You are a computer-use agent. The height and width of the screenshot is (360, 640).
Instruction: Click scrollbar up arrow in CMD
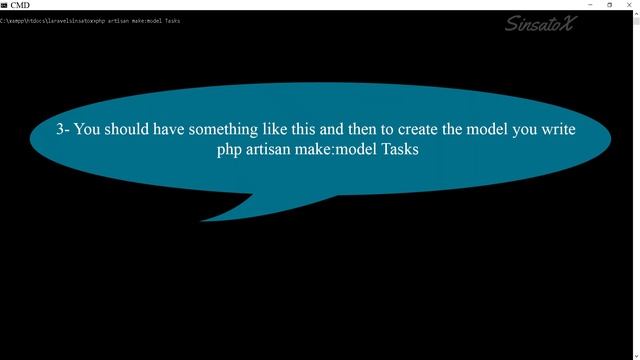pos(636,14)
